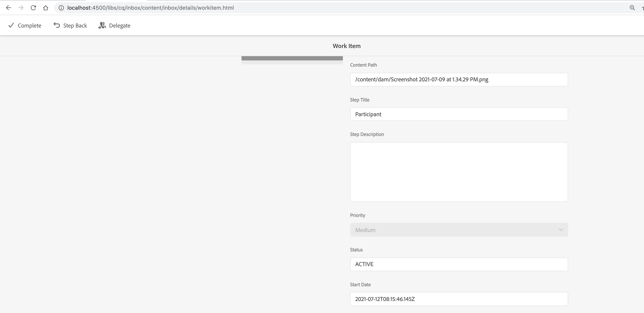Click the Complete button label
This screenshot has width=644, height=313.
point(29,26)
